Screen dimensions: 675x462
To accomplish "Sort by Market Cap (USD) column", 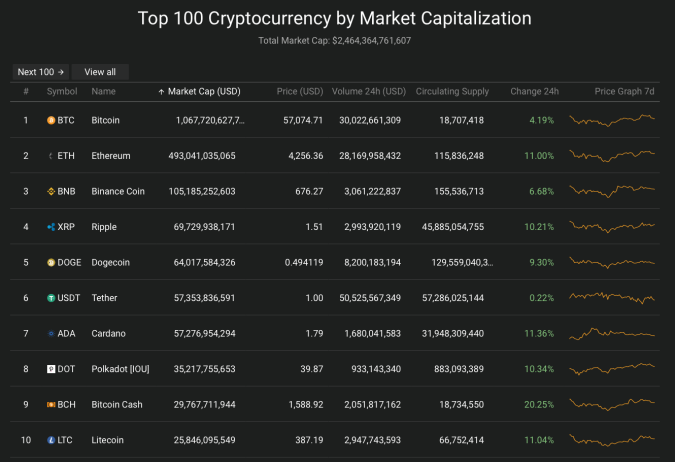I will tap(204, 91).
